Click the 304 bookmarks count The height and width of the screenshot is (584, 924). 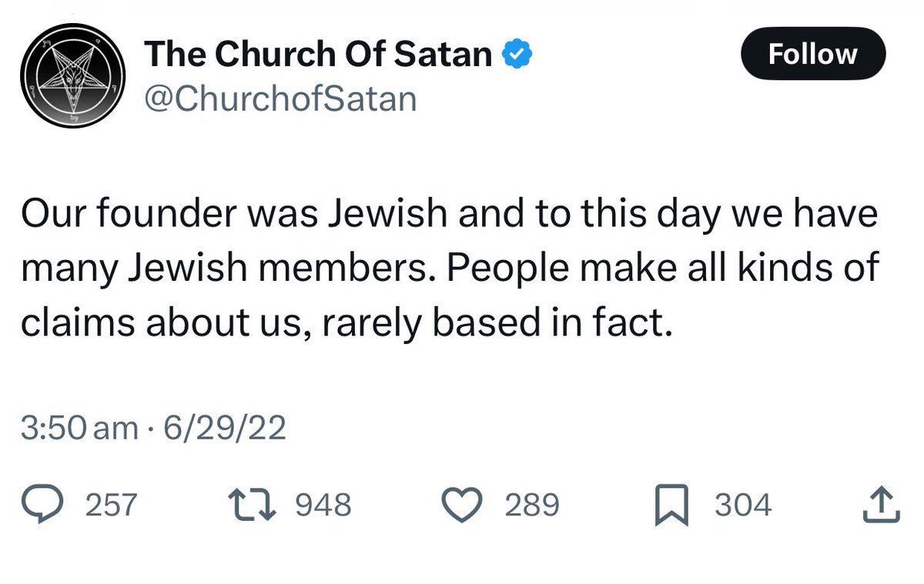[x=743, y=506]
